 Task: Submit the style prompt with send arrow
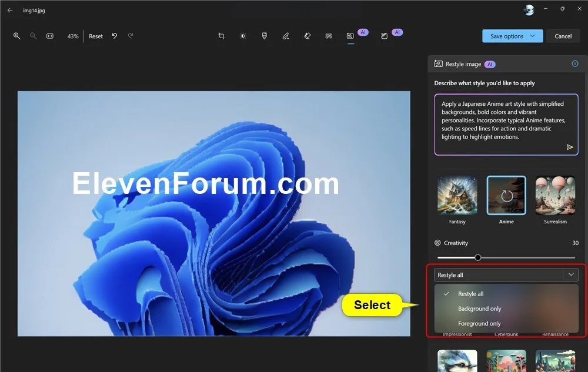click(570, 148)
